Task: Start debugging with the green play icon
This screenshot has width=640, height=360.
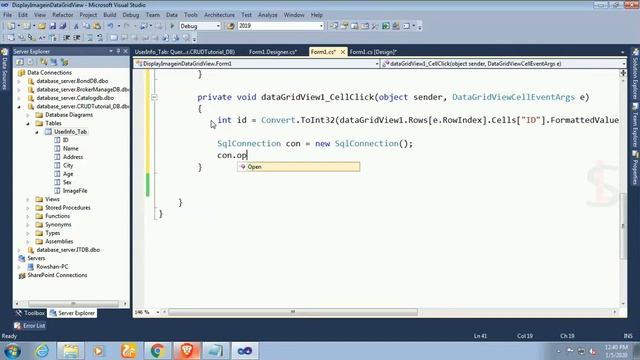Action: click(172, 26)
